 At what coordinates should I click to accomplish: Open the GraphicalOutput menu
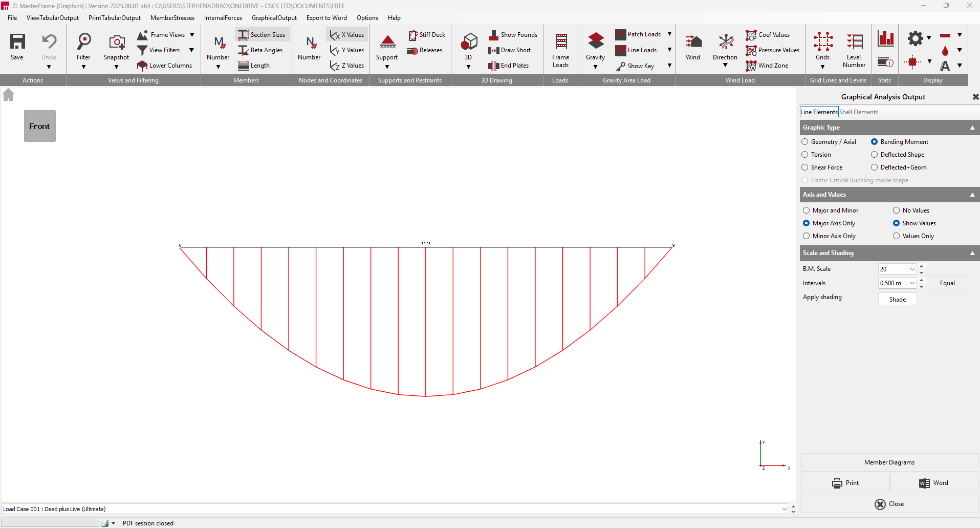point(274,18)
